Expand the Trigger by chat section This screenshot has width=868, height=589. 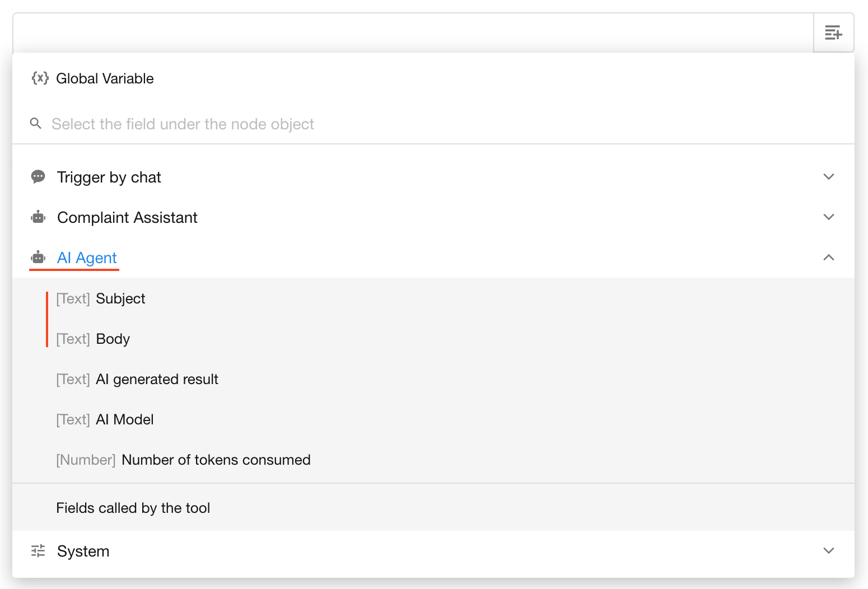(x=829, y=177)
